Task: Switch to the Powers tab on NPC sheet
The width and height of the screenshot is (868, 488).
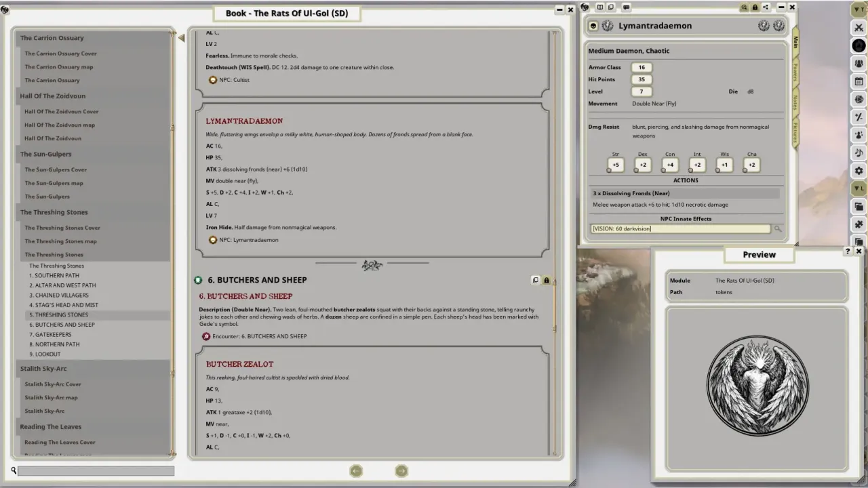Action: [x=796, y=73]
